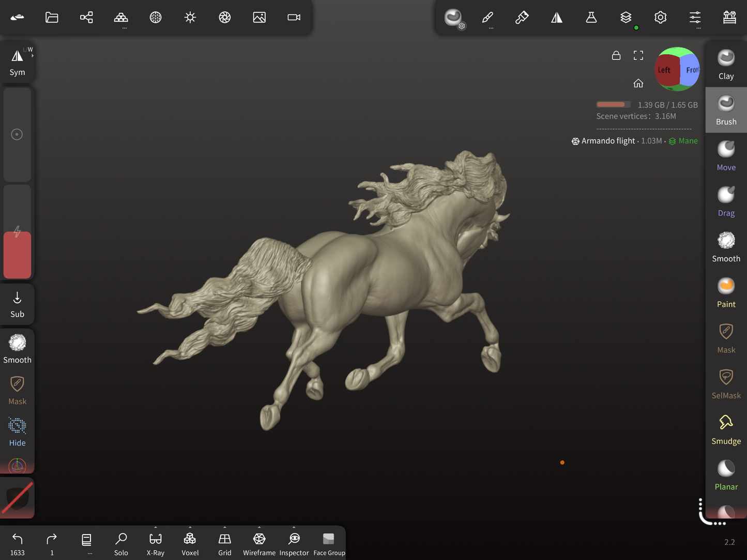Select the SelMask tool

pos(726,384)
